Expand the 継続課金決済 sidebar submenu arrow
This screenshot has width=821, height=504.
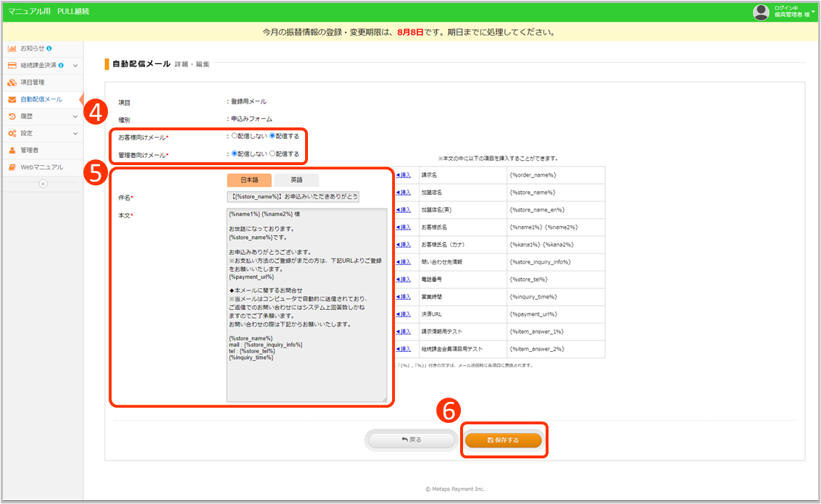coord(75,66)
